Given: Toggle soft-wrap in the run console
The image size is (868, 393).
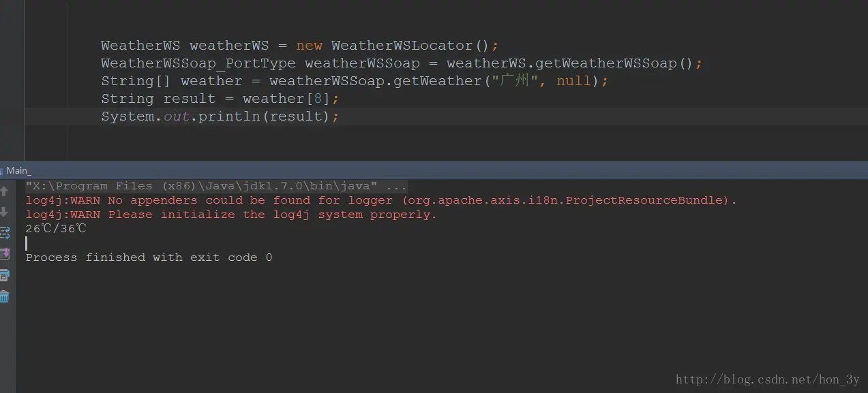Looking at the screenshot, I should pos(4,233).
